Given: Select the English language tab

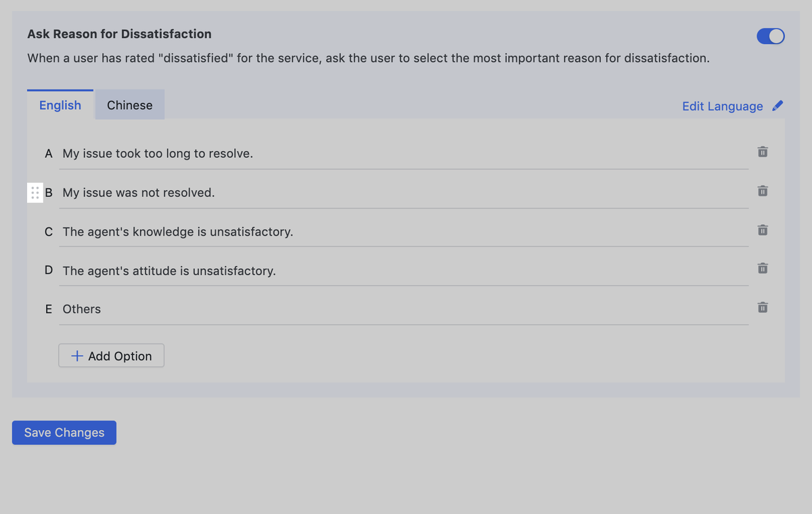Looking at the screenshot, I should coord(60,105).
